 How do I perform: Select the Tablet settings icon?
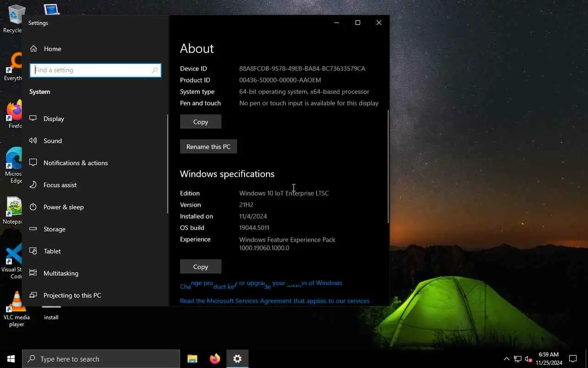click(x=33, y=251)
